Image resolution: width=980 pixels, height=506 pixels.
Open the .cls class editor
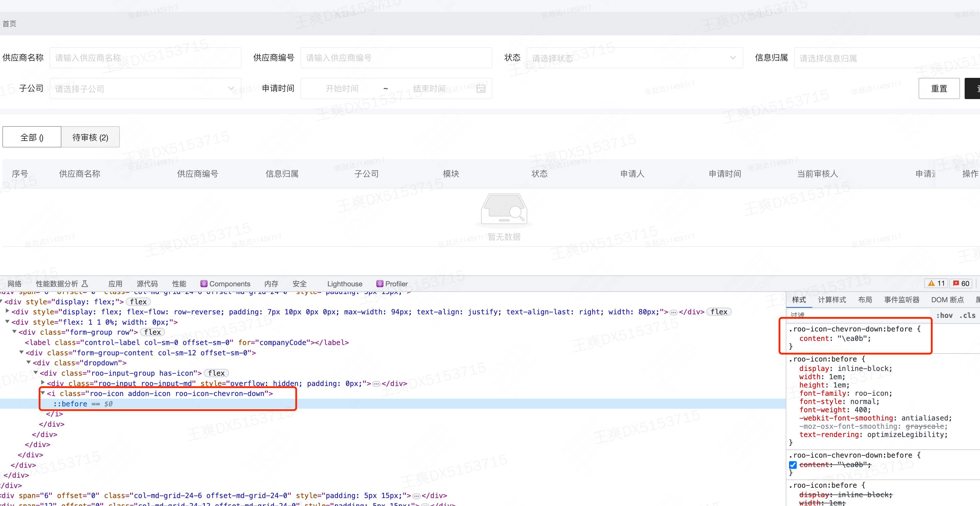[969, 315]
